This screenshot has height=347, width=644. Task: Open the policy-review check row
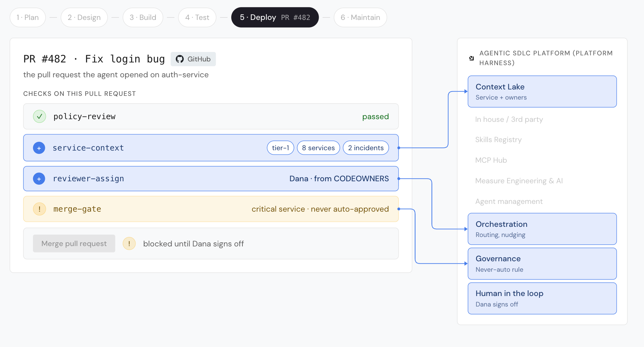coord(211,116)
